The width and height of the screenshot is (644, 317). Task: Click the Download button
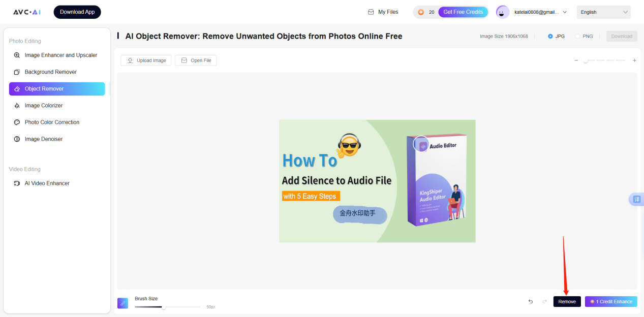(x=622, y=36)
